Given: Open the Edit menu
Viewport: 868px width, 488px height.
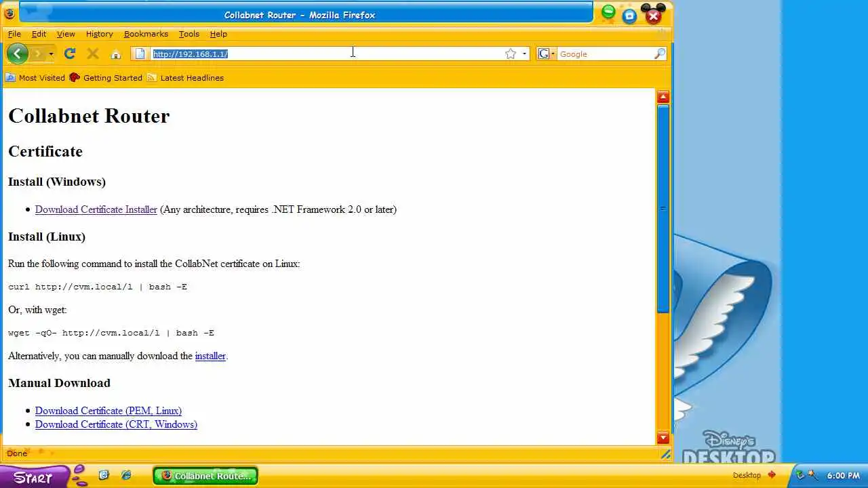Looking at the screenshot, I should 39,34.
